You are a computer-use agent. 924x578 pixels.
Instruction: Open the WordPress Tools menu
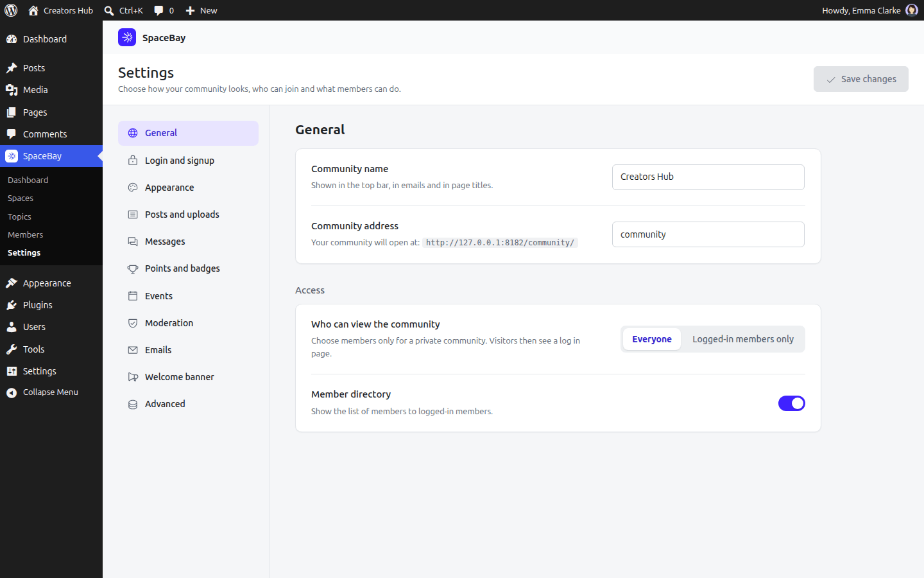[x=51, y=349]
